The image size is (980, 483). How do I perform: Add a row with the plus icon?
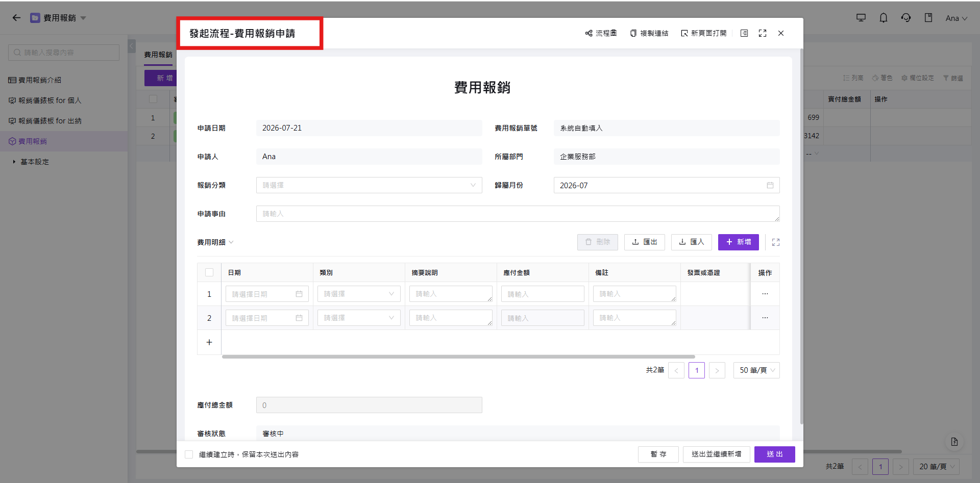[x=209, y=342]
